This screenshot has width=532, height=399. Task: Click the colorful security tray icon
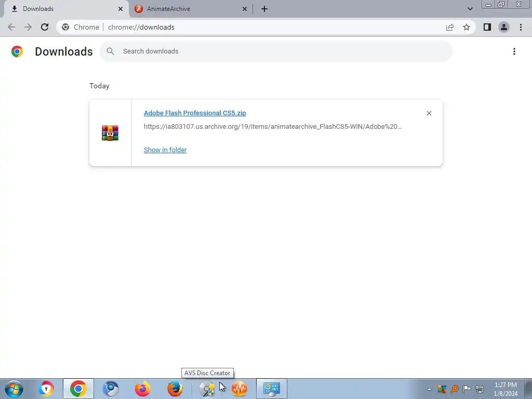click(x=442, y=389)
